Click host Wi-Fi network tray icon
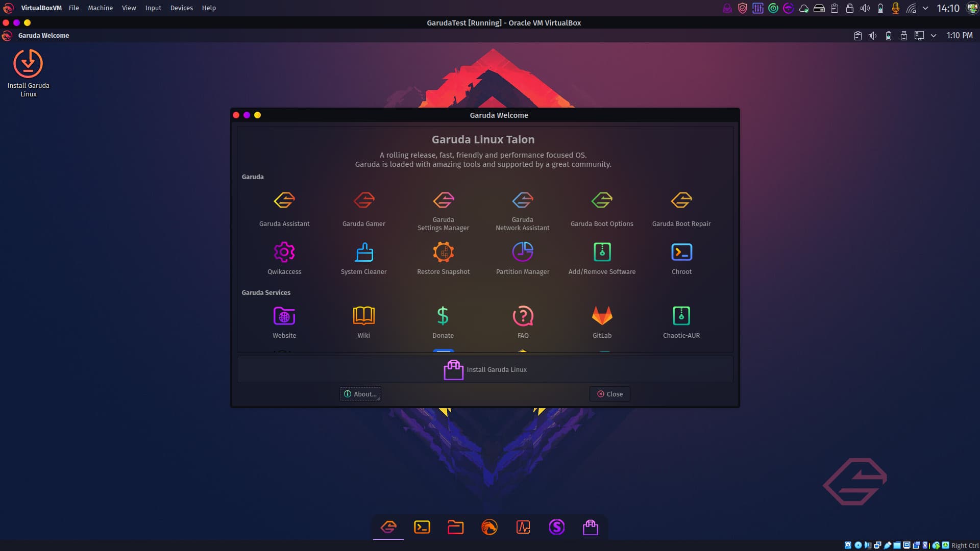Viewport: 980px width, 551px height. pos(911,8)
